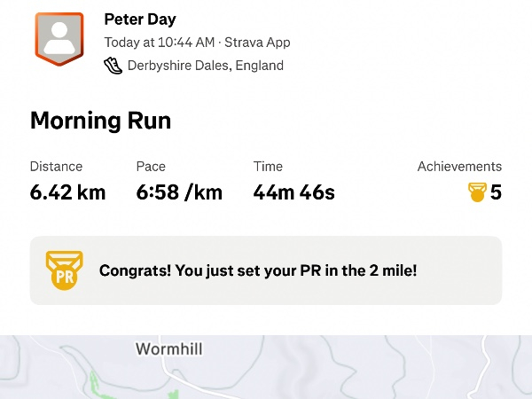Click the green trail segment on map
The height and width of the screenshot is (399, 532).
click(x=95, y=386)
